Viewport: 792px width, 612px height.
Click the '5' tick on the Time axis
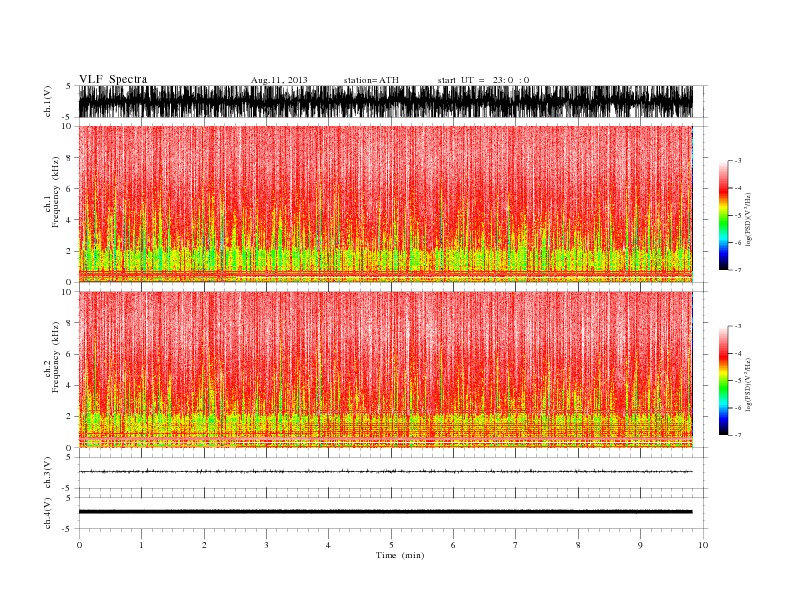pyautogui.click(x=391, y=545)
